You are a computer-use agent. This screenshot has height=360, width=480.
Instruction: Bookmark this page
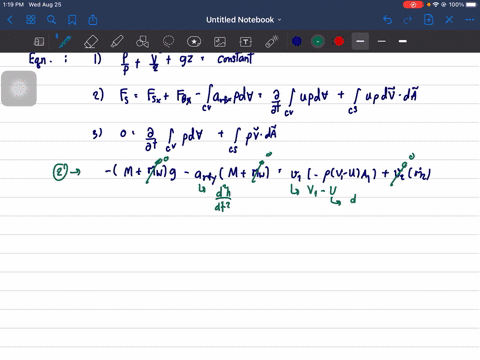(x=72, y=20)
